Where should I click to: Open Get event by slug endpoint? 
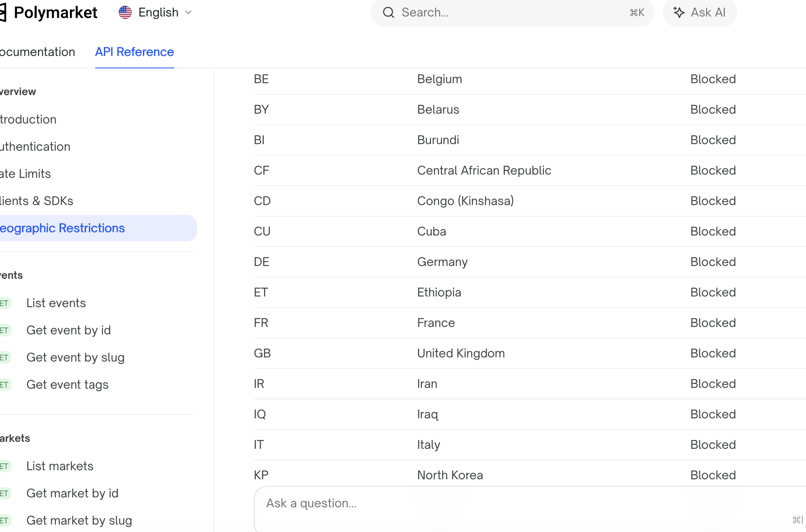click(75, 357)
